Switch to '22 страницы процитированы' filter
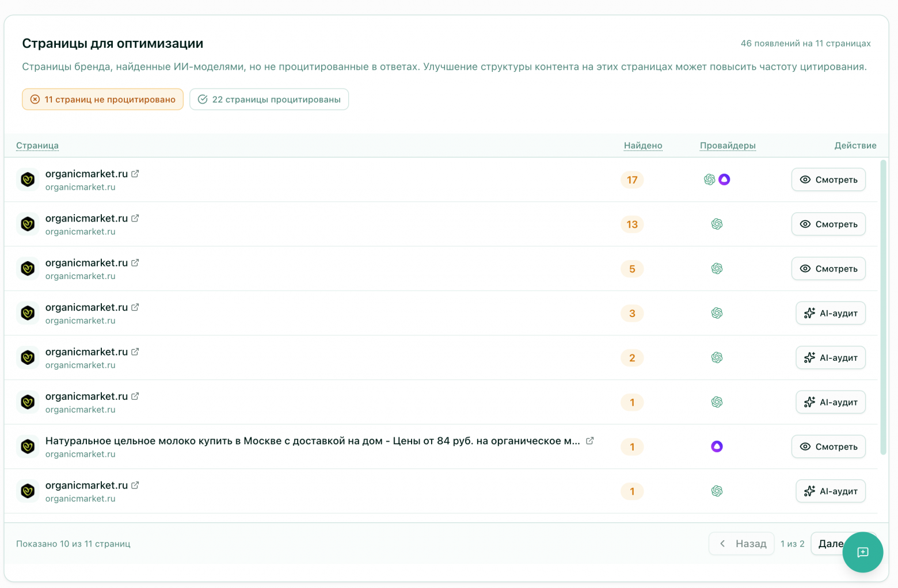 (x=269, y=100)
